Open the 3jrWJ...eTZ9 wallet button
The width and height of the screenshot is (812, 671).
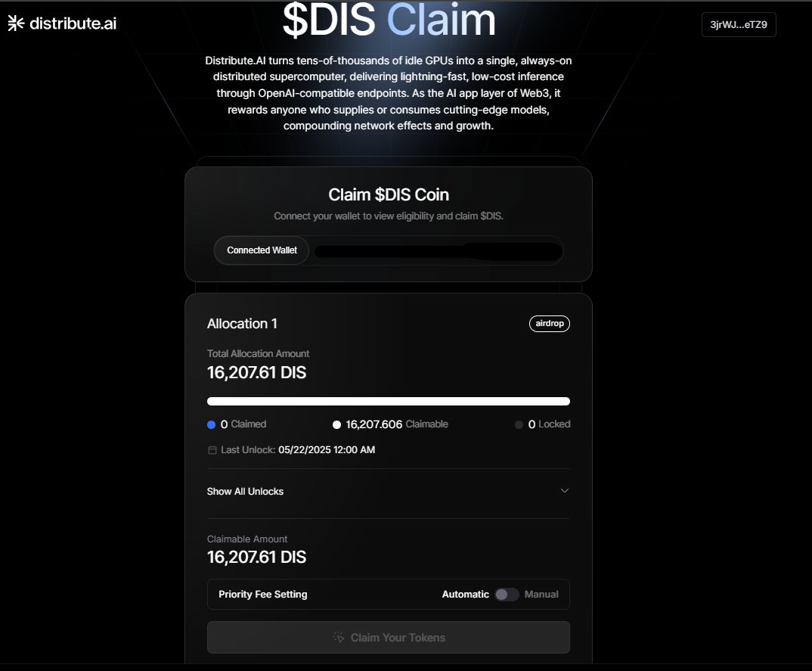click(739, 24)
